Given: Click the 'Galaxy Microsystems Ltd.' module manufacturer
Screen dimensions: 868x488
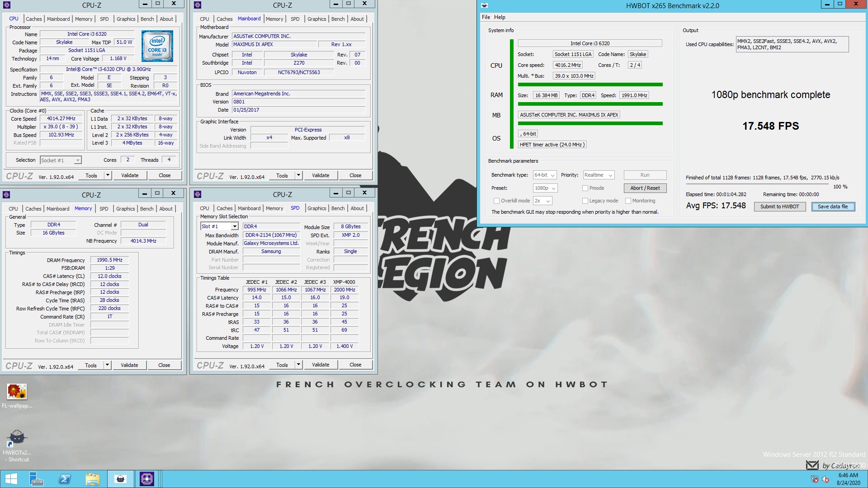Looking at the screenshot, I should pyautogui.click(x=271, y=243).
